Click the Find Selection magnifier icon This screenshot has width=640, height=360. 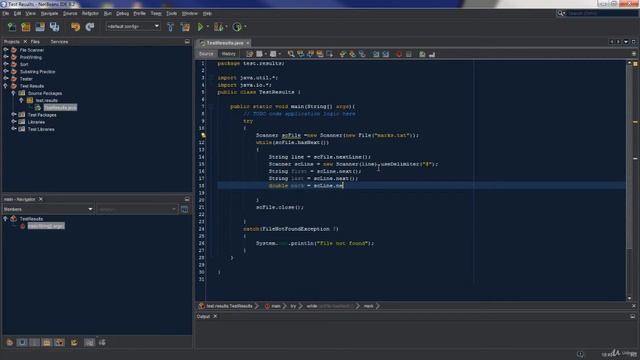[291, 54]
